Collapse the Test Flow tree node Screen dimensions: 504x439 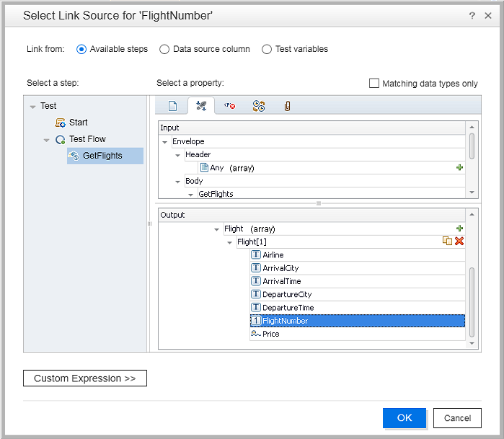click(47, 140)
